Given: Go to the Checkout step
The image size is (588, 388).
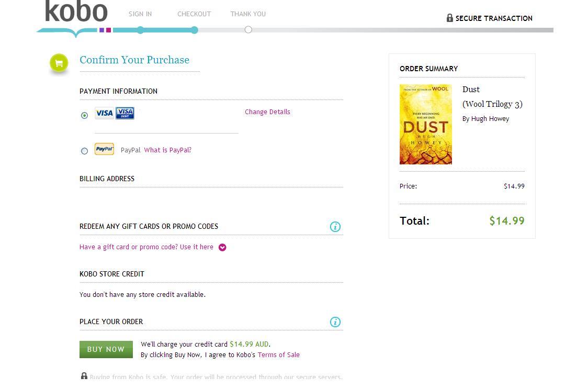Looking at the screenshot, I should (194, 14).
